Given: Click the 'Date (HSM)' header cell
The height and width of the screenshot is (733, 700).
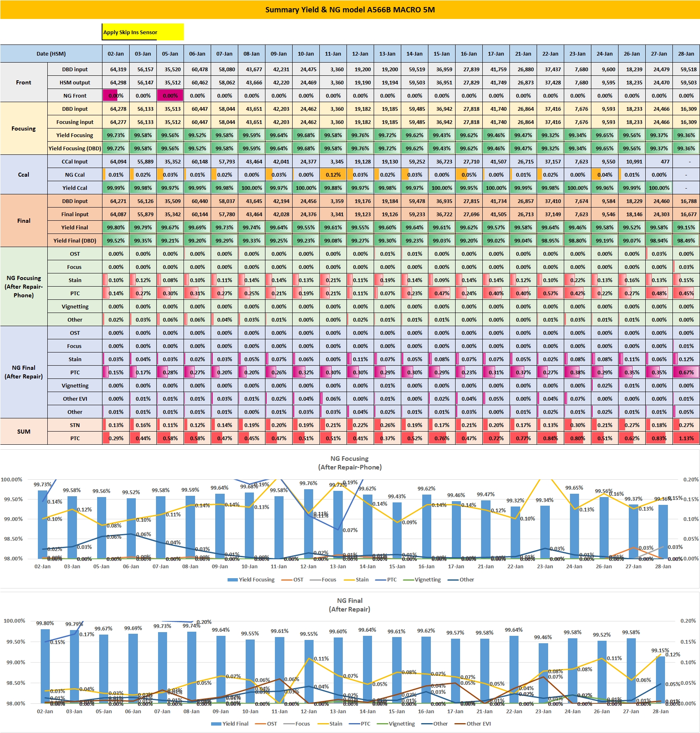Looking at the screenshot, I should click(x=51, y=54).
